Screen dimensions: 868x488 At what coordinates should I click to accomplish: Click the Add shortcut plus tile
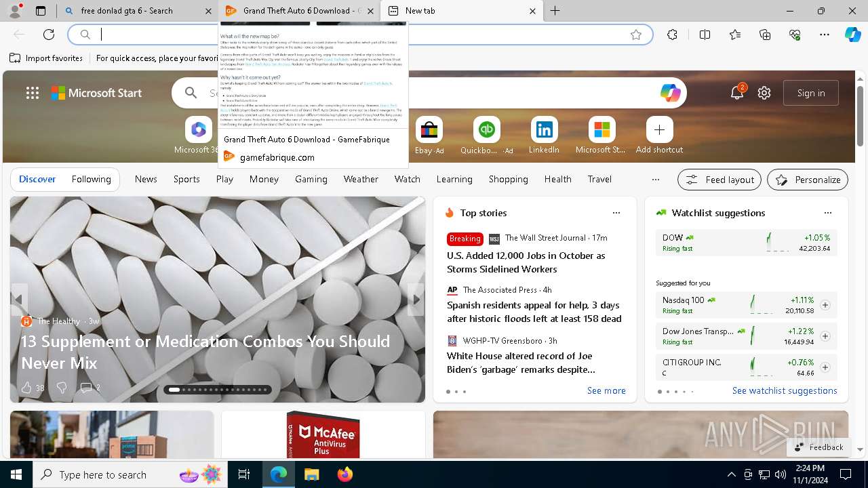point(659,136)
